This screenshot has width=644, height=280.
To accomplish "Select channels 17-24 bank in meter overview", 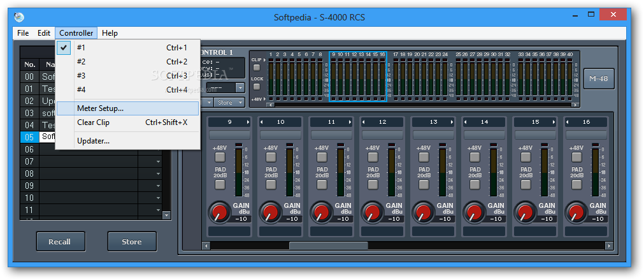I will pyautogui.click(x=420, y=77).
